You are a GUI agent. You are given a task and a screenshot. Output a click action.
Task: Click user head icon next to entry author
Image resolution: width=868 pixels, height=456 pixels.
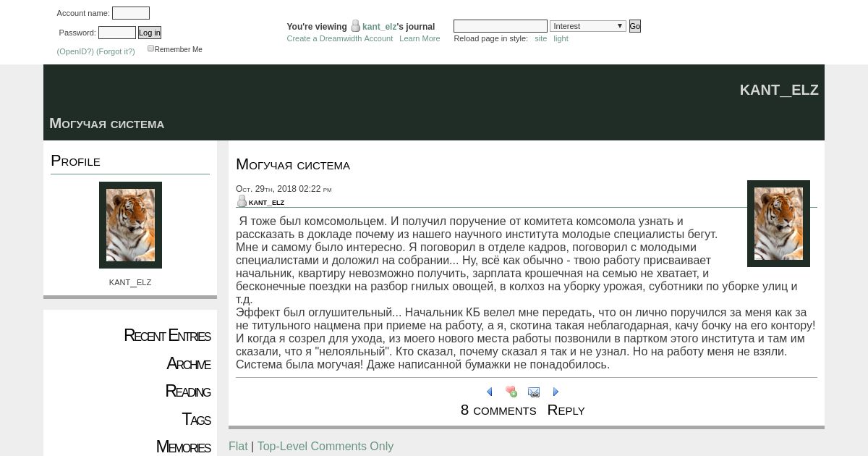(x=242, y=202)
